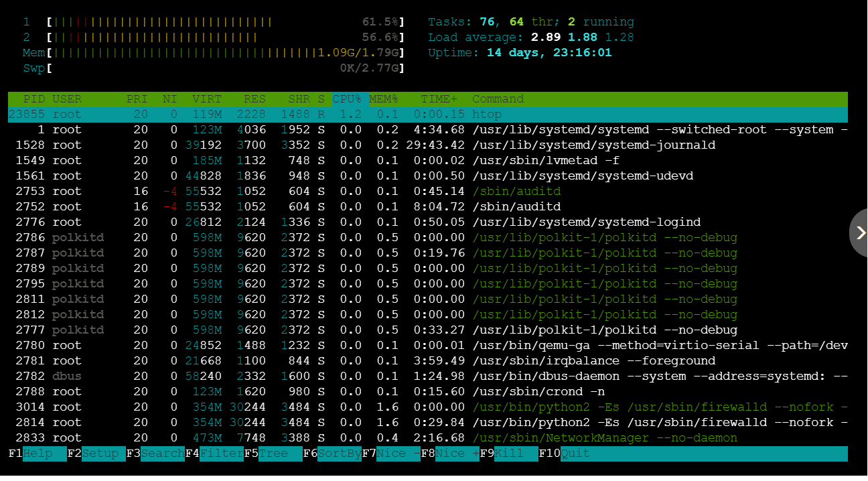
Task: Click the SHR column header
Action: 299,99
